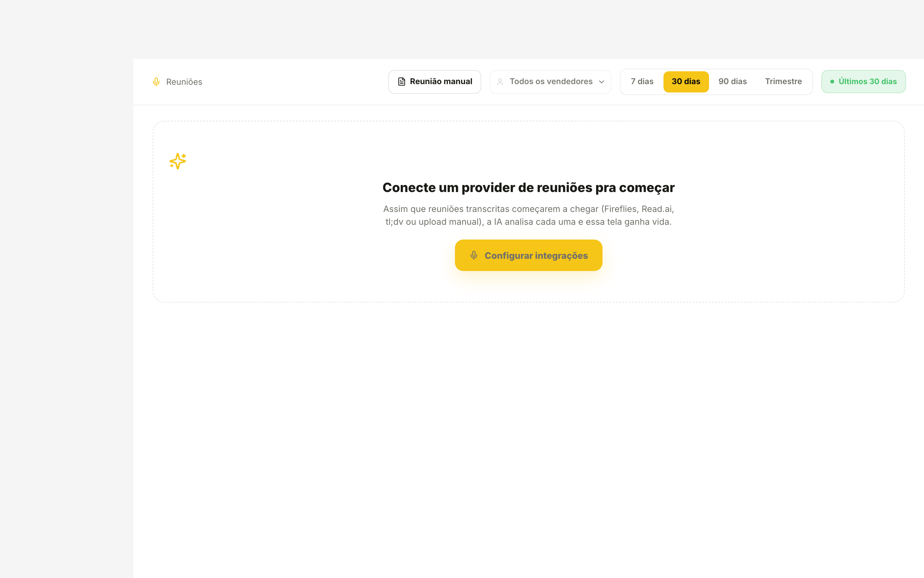Select the 7 dias period
This screenshot has height=578, width=924.
point(642,82)
